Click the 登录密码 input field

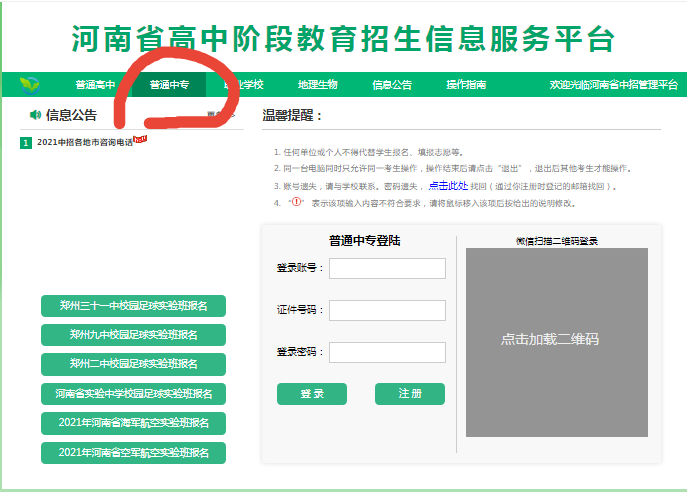(x=387, y=352)
